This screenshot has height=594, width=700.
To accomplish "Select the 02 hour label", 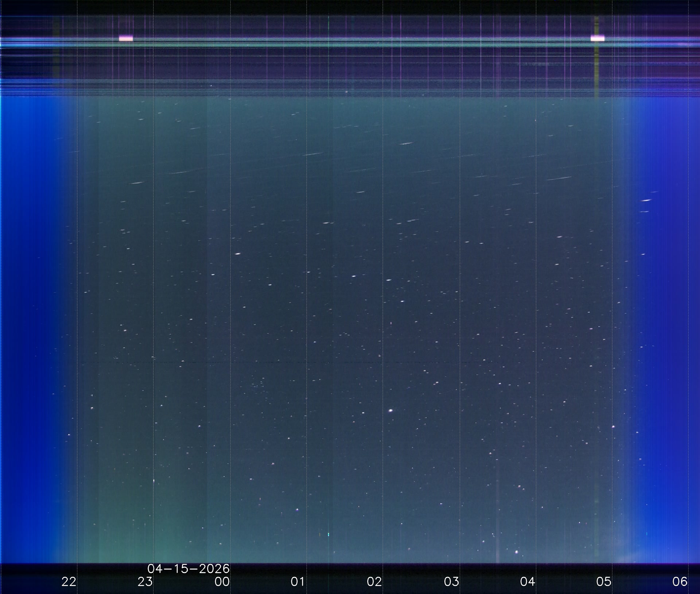I will pos(374,582).
